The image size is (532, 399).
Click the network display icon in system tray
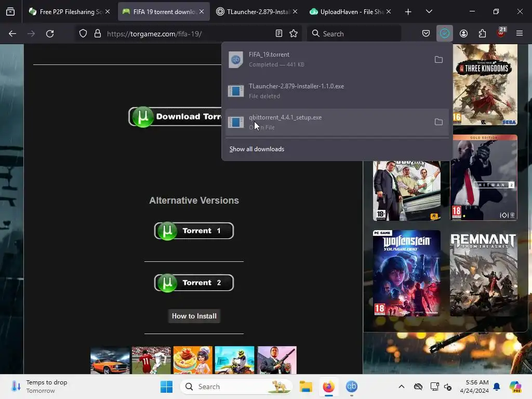coord(434,387)
